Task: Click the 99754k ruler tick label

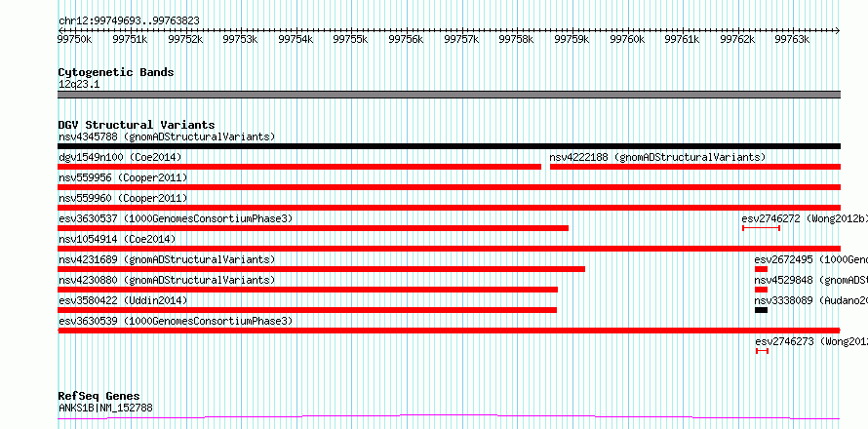Action: (x=296, y=39)
